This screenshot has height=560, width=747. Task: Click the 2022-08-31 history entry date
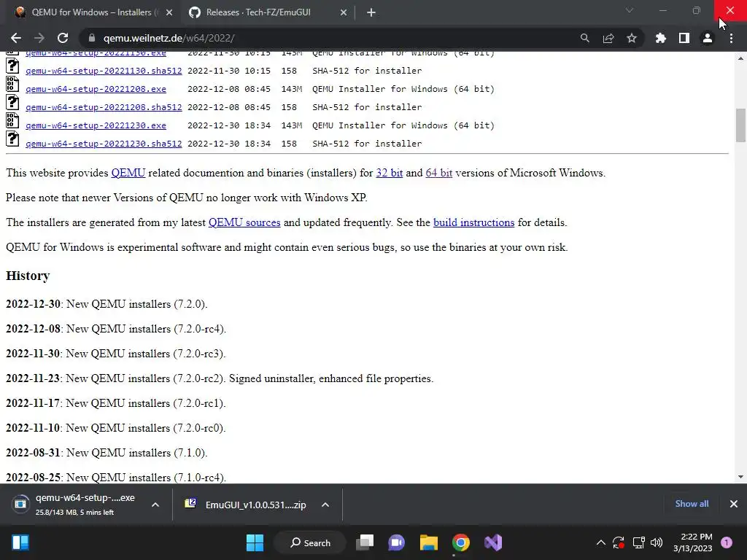tap(33, 452)
